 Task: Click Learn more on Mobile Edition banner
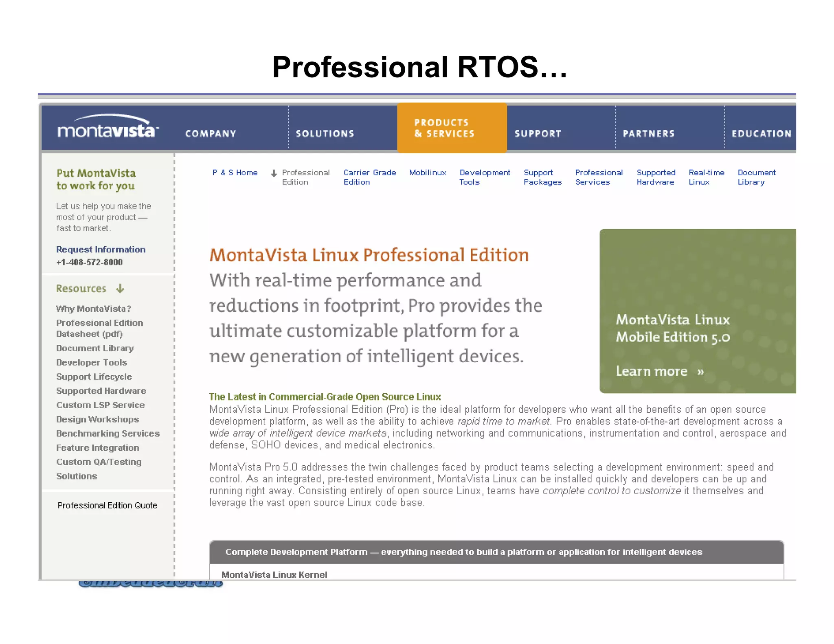660,372
